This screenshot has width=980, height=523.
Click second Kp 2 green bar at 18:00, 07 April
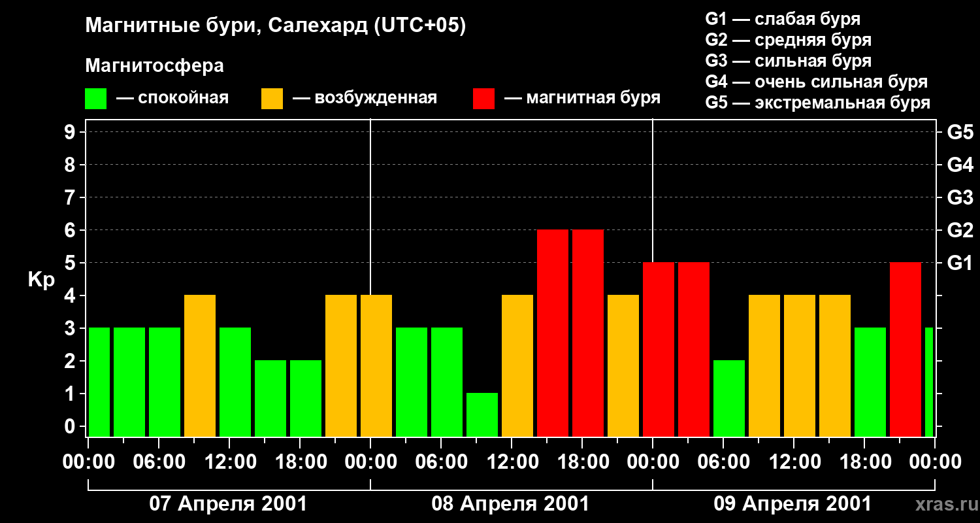306,398
